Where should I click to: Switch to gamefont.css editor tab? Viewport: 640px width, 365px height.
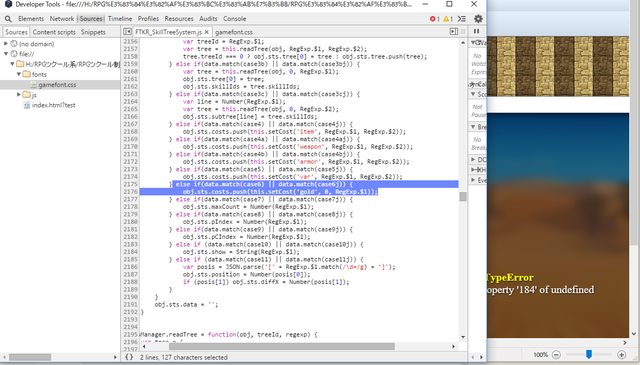(234, 32)
